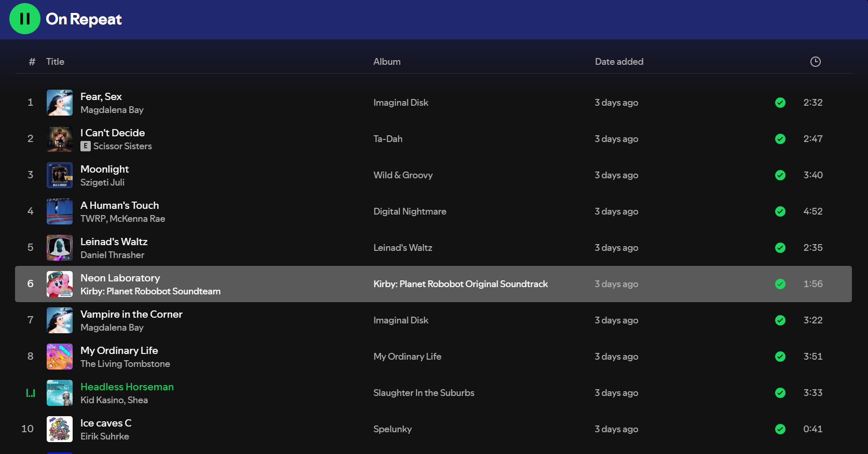The width and height of the screenshot is (868, 454).
Task: Open artist Magdalena Bay under Fear, Sex
Action: tap(112, 110)
